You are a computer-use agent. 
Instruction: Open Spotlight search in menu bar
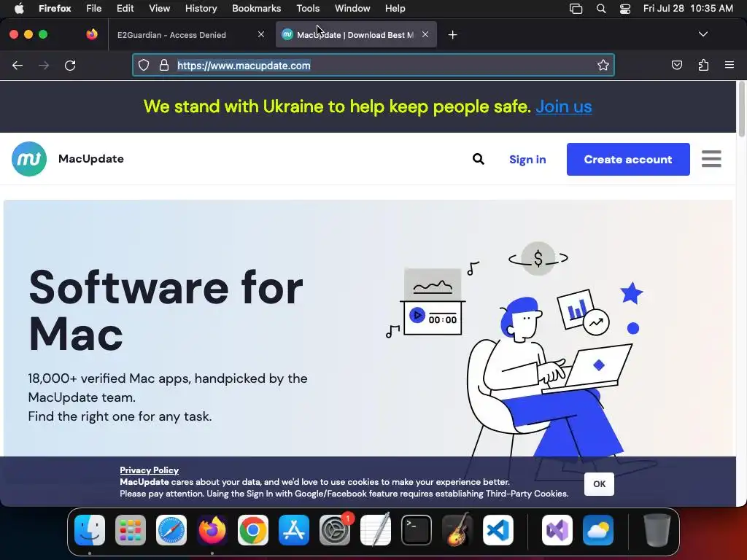point(601,9)
